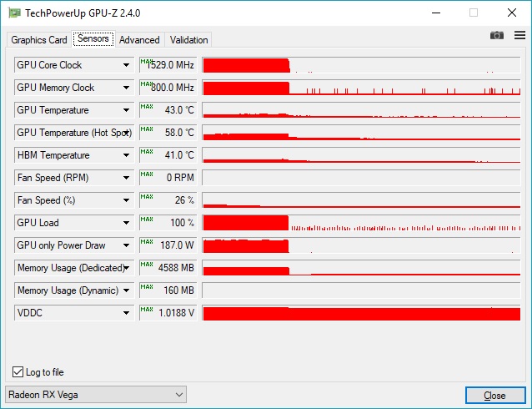Open the Radeon RX Vega GPU selector
The width and height of the screenshot is (532, 409).
(x=96, y=394)
